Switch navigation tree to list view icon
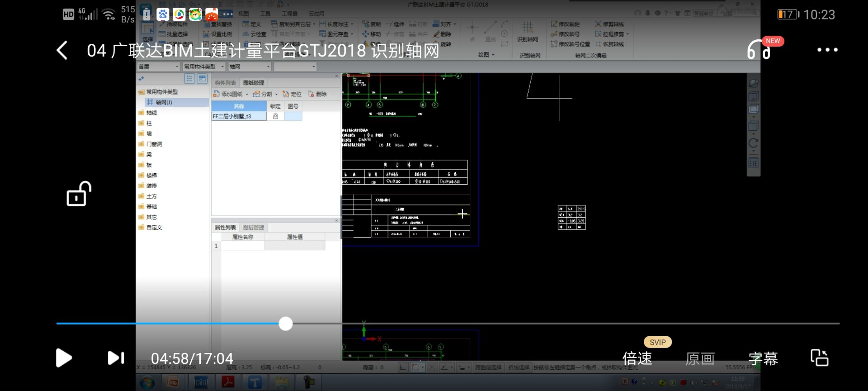The width and height of the screenshot is (868, 391). tap(189, 79)
